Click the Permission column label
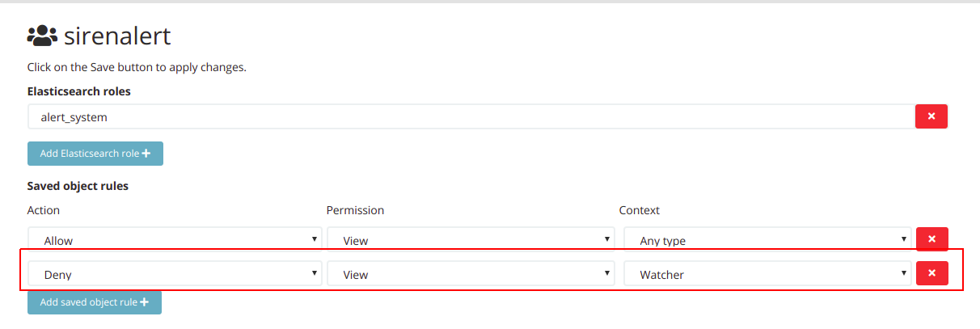980x329 pixels. tap(355, 210)
